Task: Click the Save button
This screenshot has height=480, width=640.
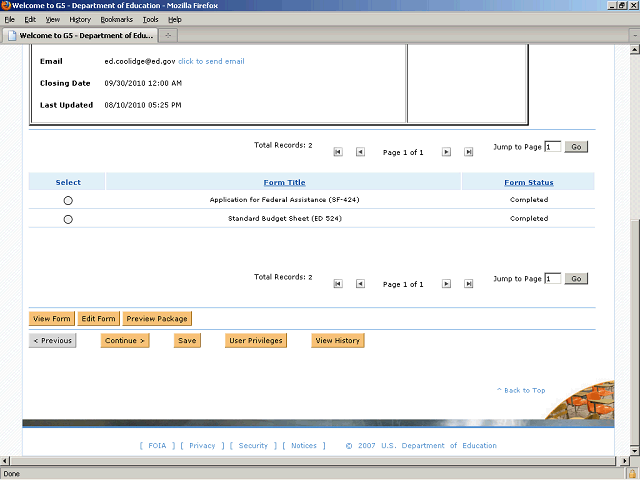Action: coord(187,341)
